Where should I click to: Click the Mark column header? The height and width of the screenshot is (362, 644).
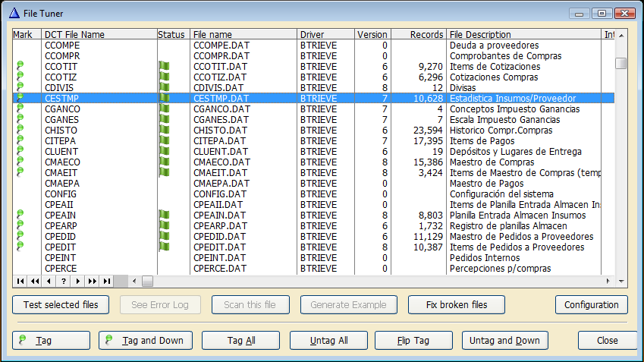coord(27,34)
